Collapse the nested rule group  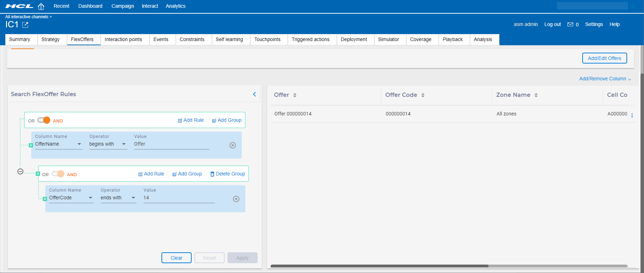[x=20, y=172]
